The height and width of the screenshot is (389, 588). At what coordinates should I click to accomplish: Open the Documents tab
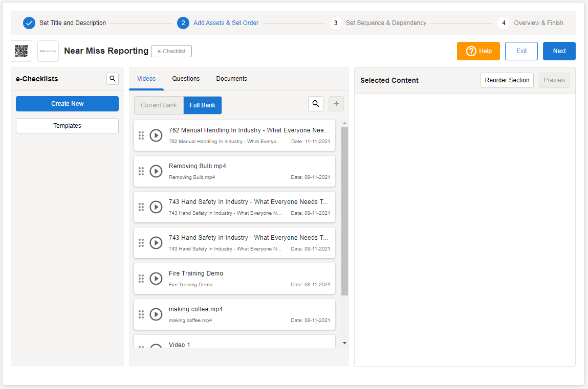[x=231, y=79]
